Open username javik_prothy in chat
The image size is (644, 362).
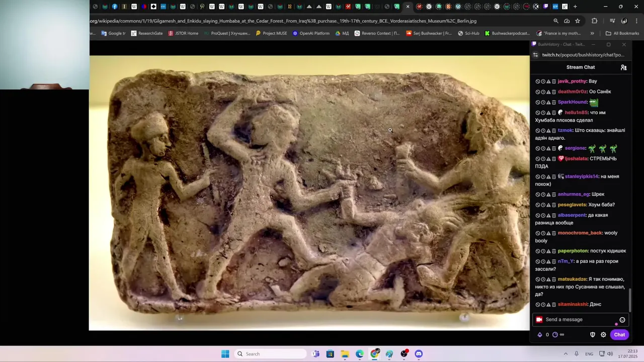pyautogui.click(x=572, y=81)
